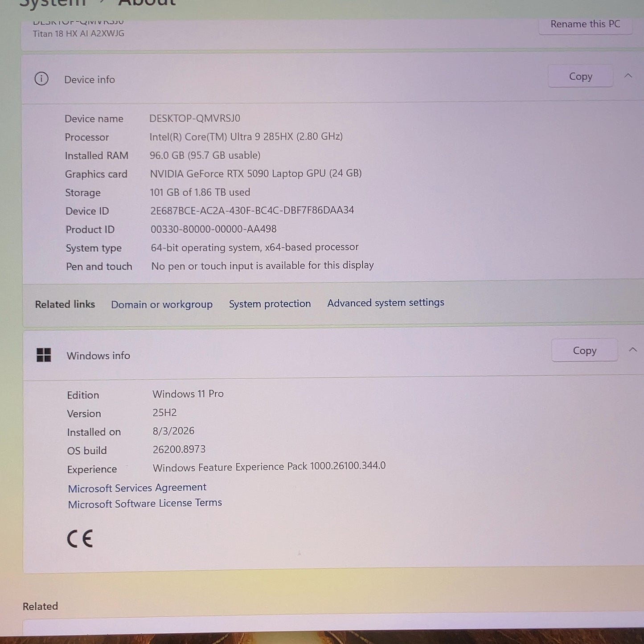Select the 96.0 GB installed RAM value
The width and height of the screenshot is (644, 644).
(205, 155)
